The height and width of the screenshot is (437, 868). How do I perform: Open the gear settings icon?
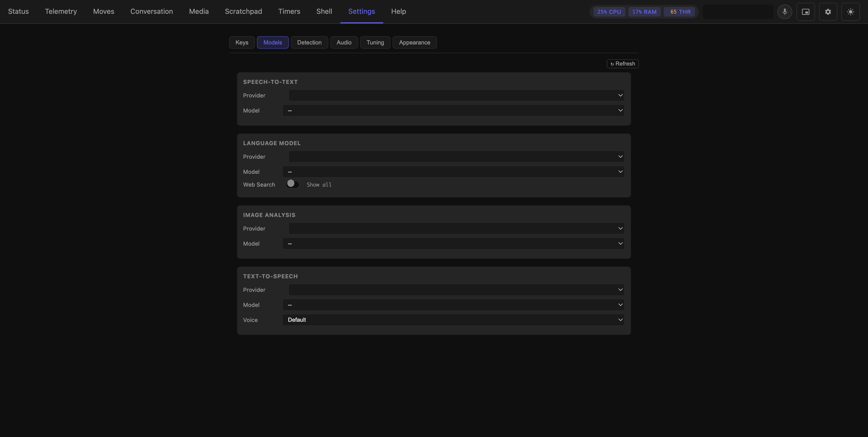(x=828, y=12)
